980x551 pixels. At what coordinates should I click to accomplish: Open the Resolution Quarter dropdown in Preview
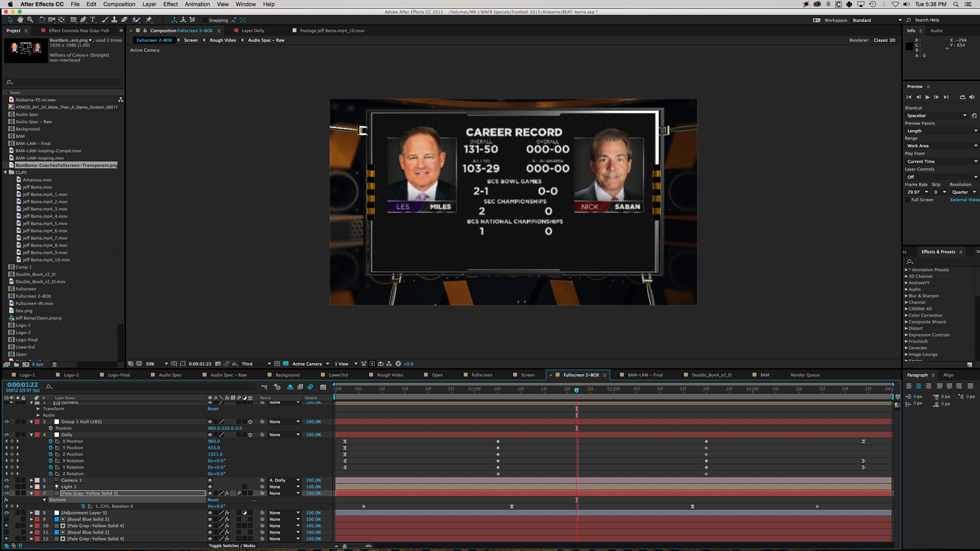click(x=964, y=192)
